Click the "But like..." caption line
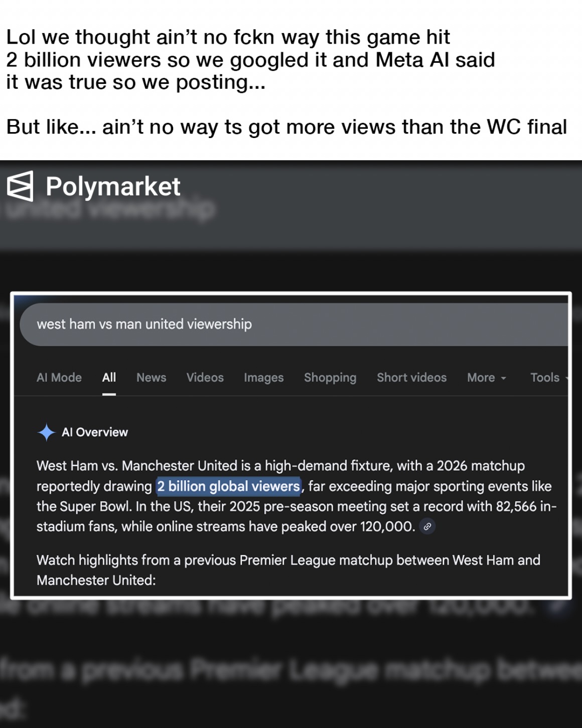 (286, 127)
